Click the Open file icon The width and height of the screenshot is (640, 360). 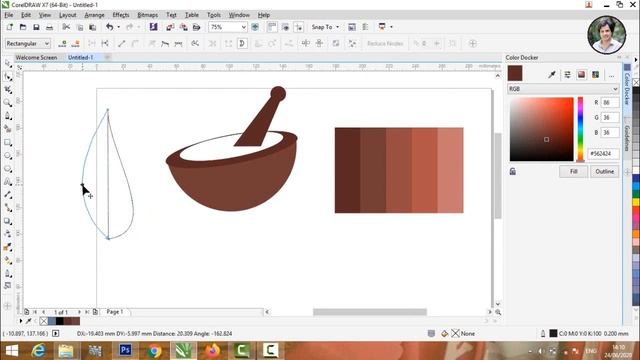pyautogui.click(x=23, y=27)
